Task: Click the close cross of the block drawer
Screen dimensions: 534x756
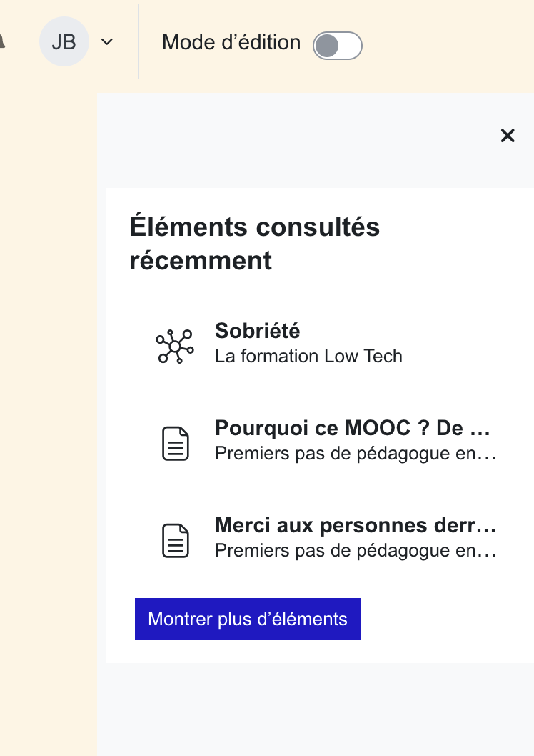Action: 508,136
